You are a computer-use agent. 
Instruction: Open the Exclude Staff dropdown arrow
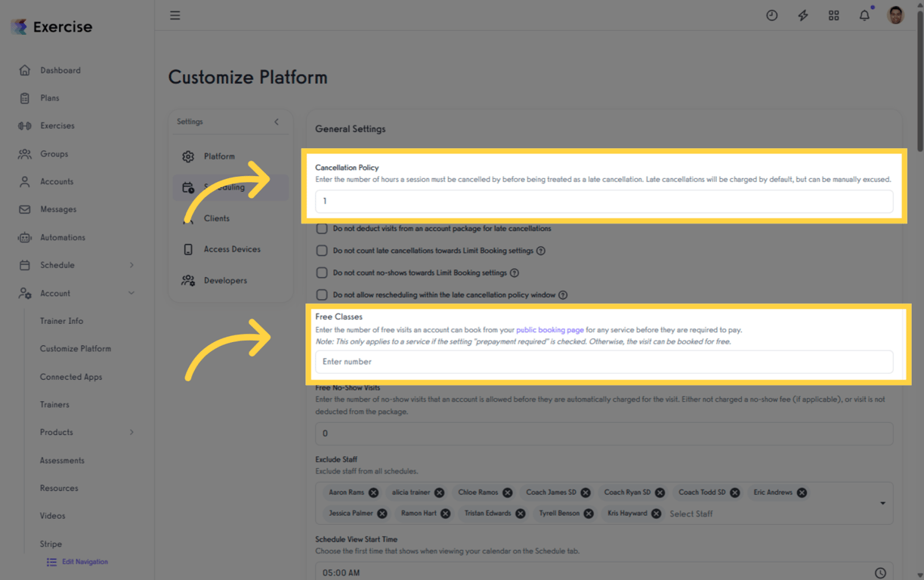click(882, 503)
